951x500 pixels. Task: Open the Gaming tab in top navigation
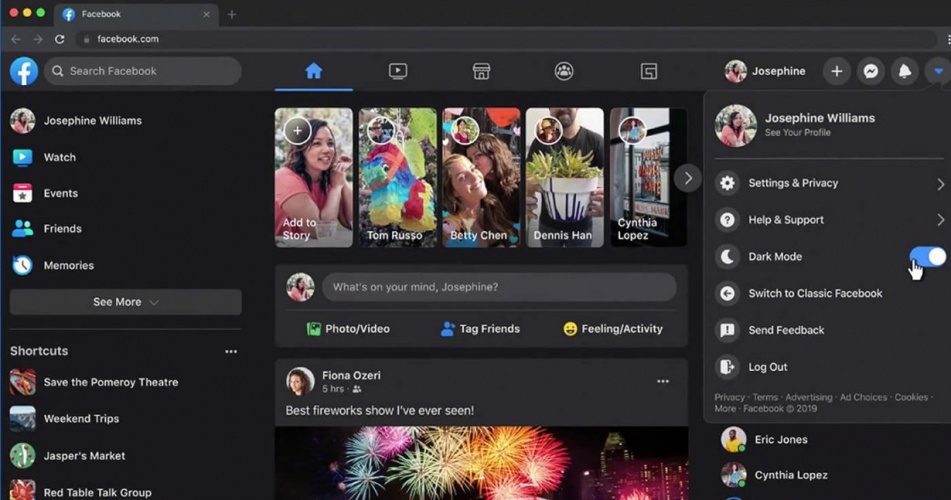tap(649, 72)
